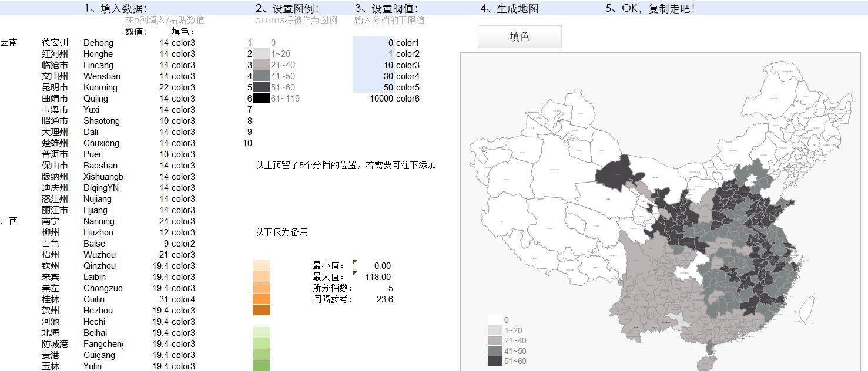868x371 pixels.
Task: Select the Fangcheng cell
Action: [x=103, y=344]
